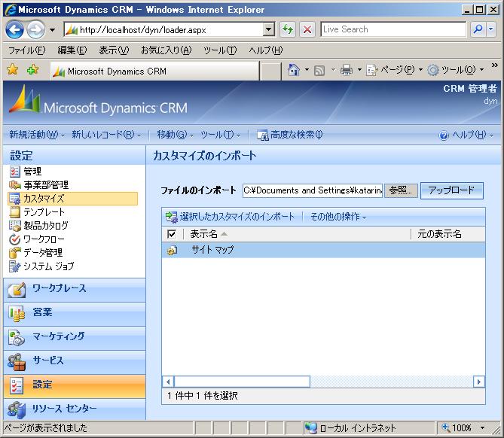The height and width of the screenshot is (438, 504).
Task: Click the Live Search magnifier icon
Action: (478, 29)
